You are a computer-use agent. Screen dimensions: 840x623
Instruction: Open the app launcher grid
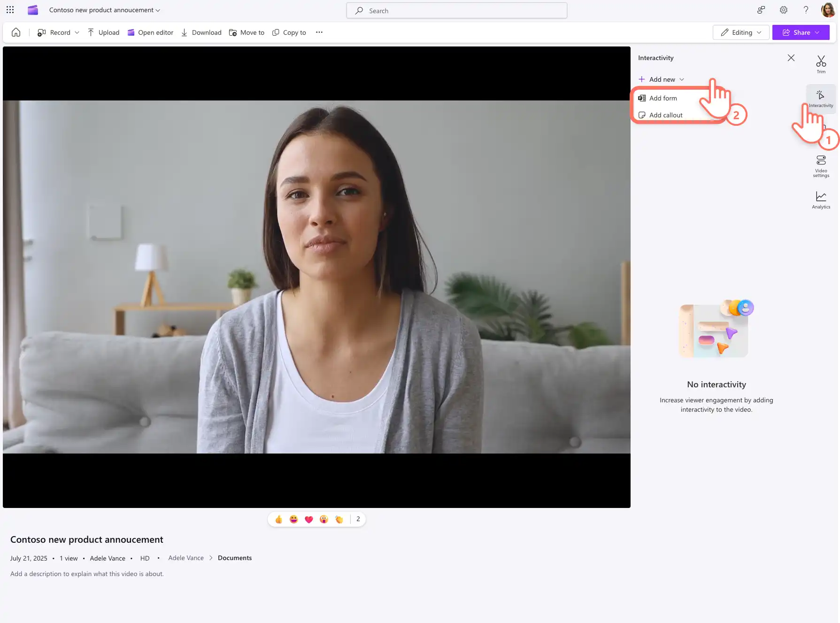pyautogui.click(x=10, y=10)
